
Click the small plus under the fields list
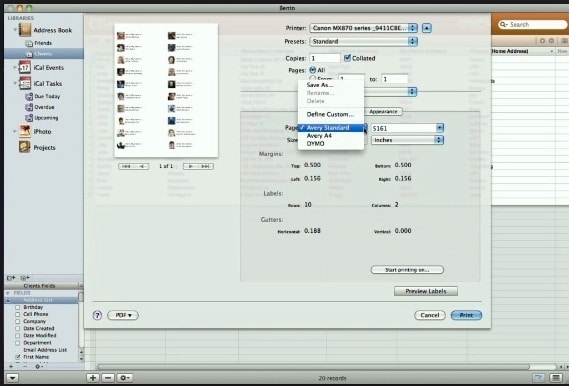tap(11, 366)
